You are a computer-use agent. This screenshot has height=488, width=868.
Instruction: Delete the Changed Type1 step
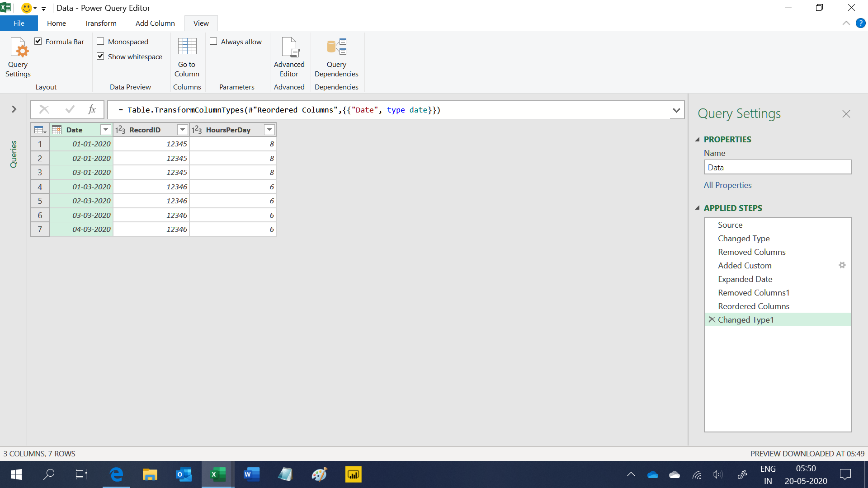(x=712, y=319)
